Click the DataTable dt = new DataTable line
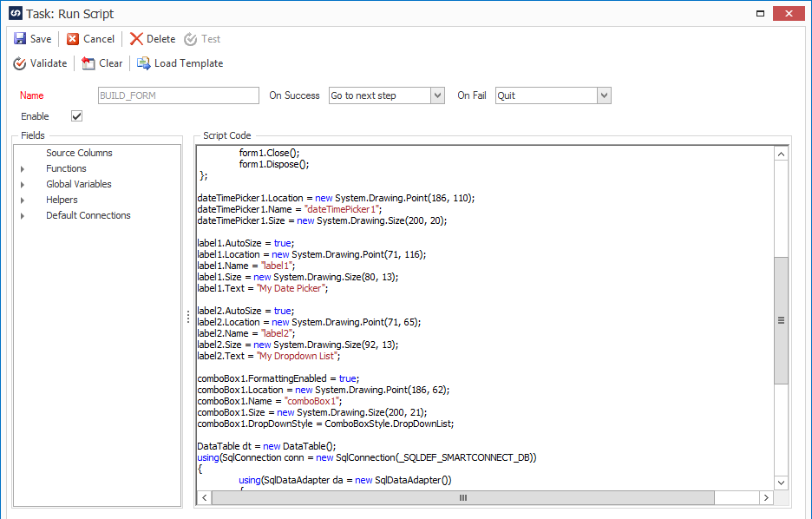This screenshot has width=812, height=519. [x=266, y=446]
